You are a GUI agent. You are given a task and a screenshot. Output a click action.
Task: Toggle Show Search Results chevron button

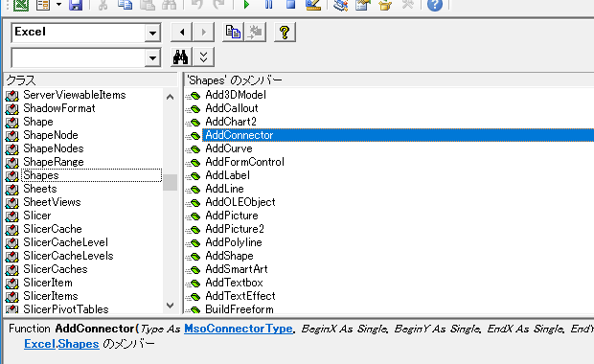point(204,57)
